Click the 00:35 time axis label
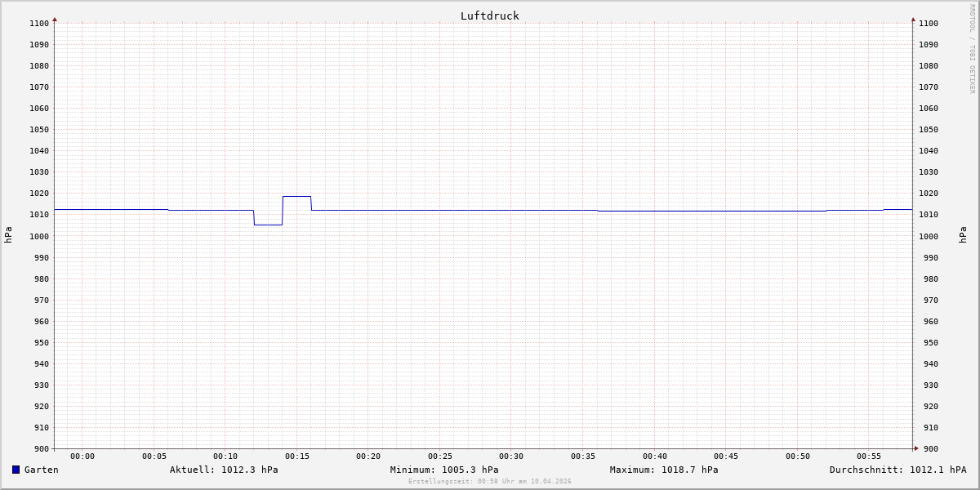 583,456
